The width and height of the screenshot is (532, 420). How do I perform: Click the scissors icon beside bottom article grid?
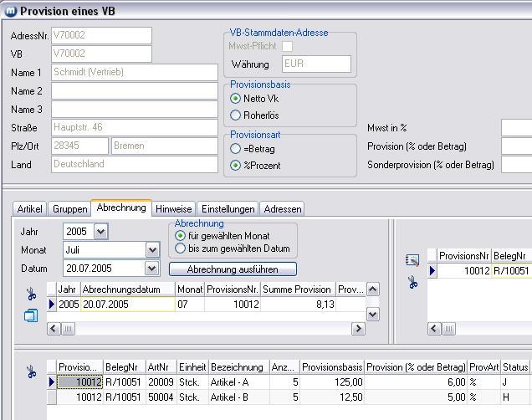[31, 373]
